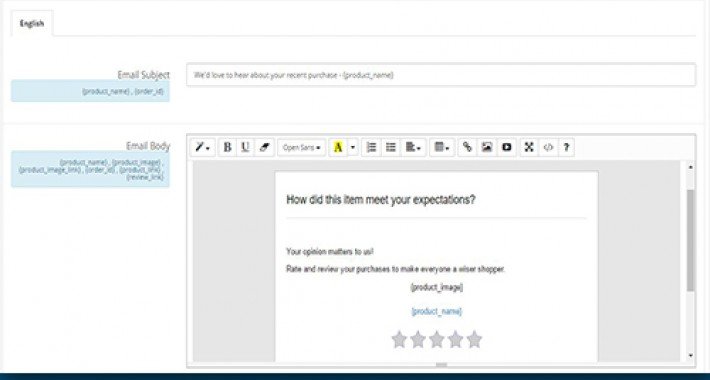Select the English language tab
Screen dimensions: 710x380
pyautogui.click(x=32, y=24)
